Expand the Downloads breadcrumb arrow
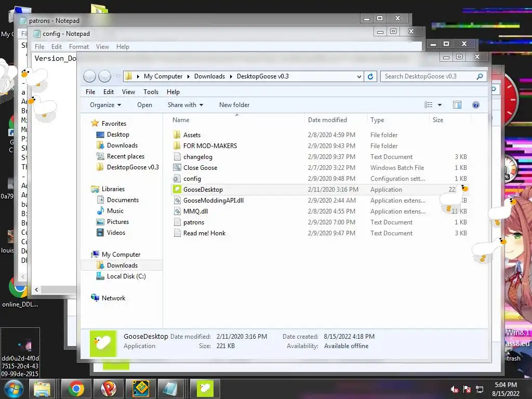Screen dimensions: 532x399 [231, 77]
